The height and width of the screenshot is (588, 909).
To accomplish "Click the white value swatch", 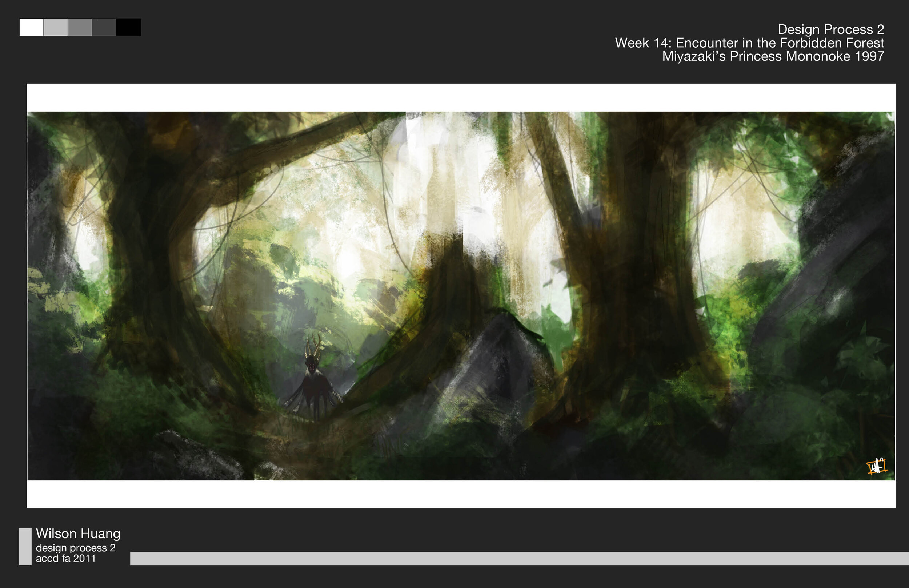I will pyautogui.click(x=31, y=27).
